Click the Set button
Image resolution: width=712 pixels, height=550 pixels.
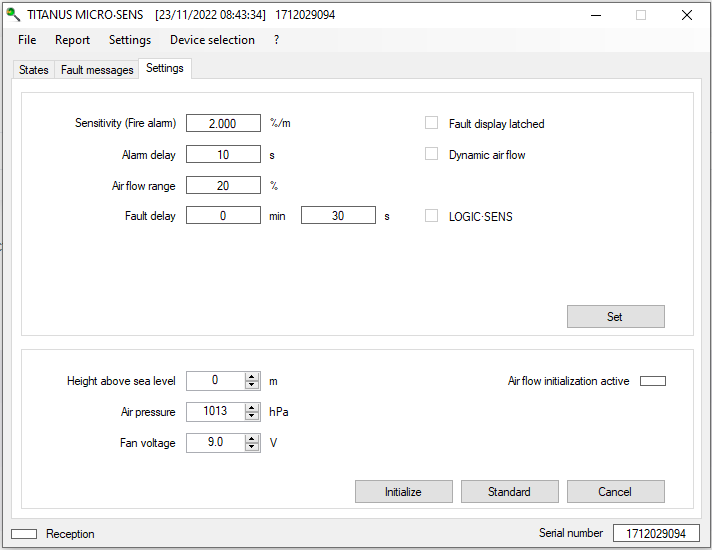[616, 317]
